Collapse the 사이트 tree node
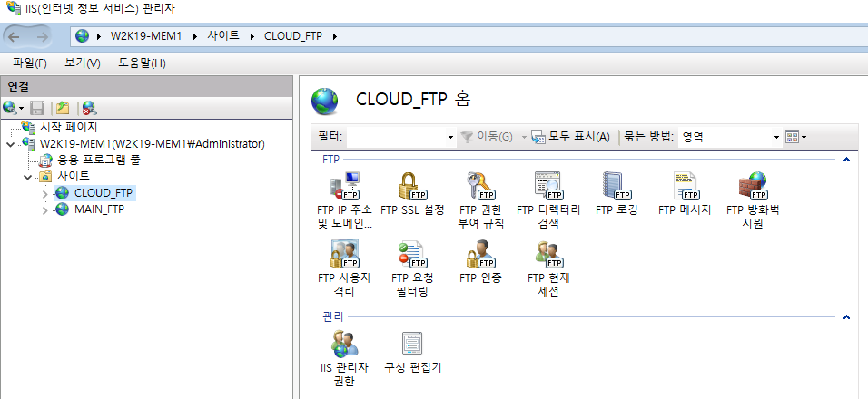Screen dimensions: 868x399 [27, 177]
